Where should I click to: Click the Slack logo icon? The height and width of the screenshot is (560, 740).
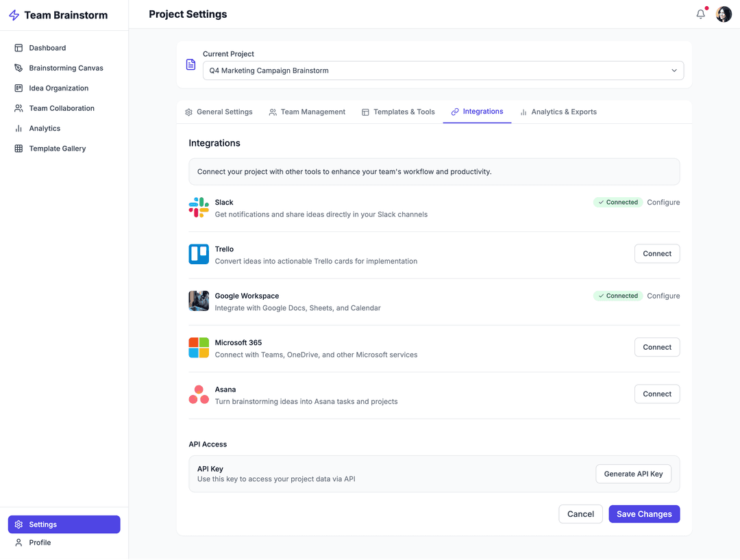[x=199, y=207]
